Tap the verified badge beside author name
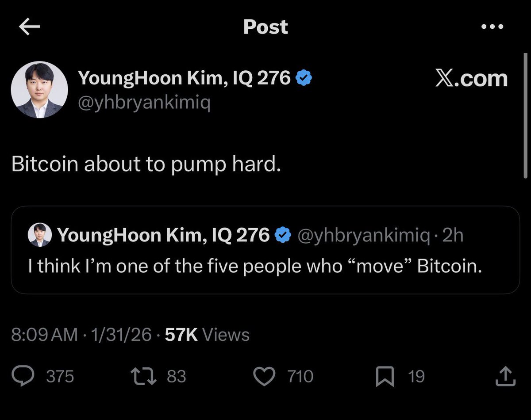 point(304,78)
